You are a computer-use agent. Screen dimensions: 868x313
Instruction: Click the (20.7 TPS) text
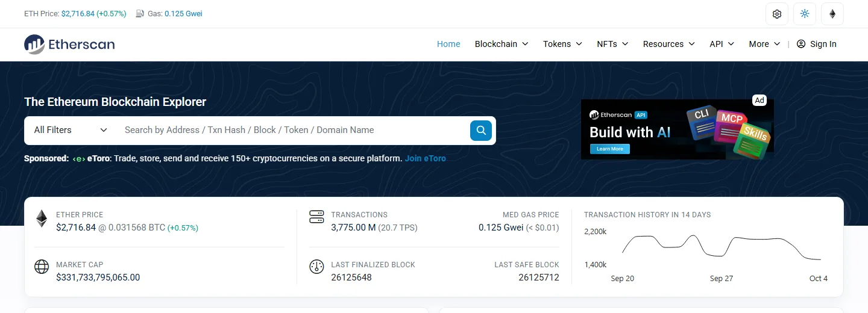(x=398, y=228)
